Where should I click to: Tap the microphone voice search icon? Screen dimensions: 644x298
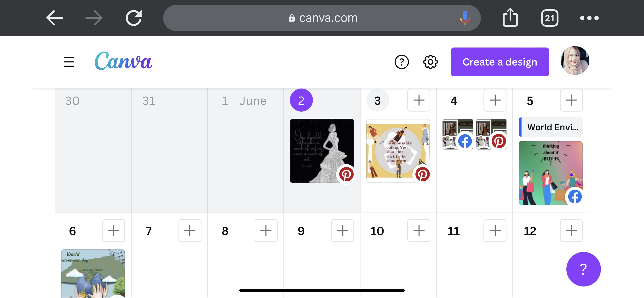point(465,18)
